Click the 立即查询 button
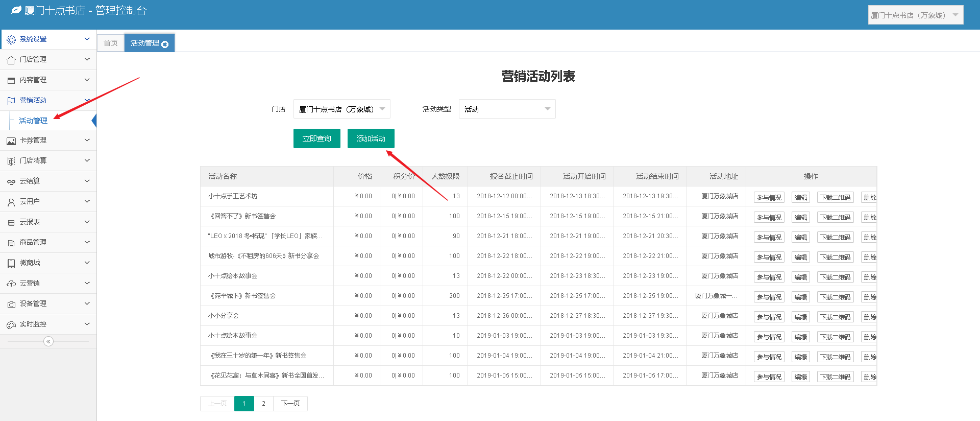This screenshot has height=421, width=980. click(316, 138)
